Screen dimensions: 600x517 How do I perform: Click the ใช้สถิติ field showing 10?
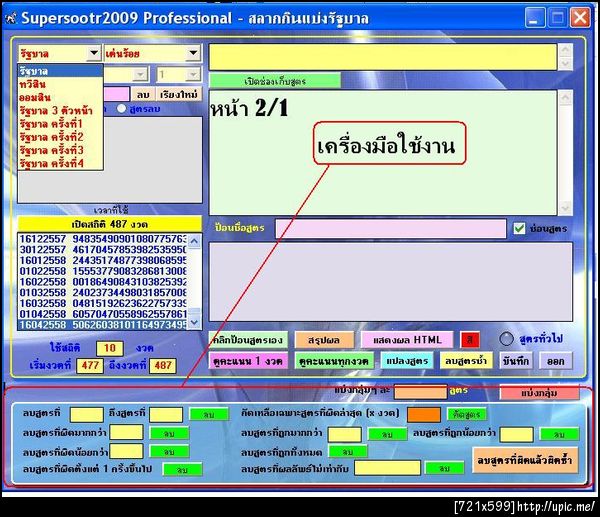point(110,348)
